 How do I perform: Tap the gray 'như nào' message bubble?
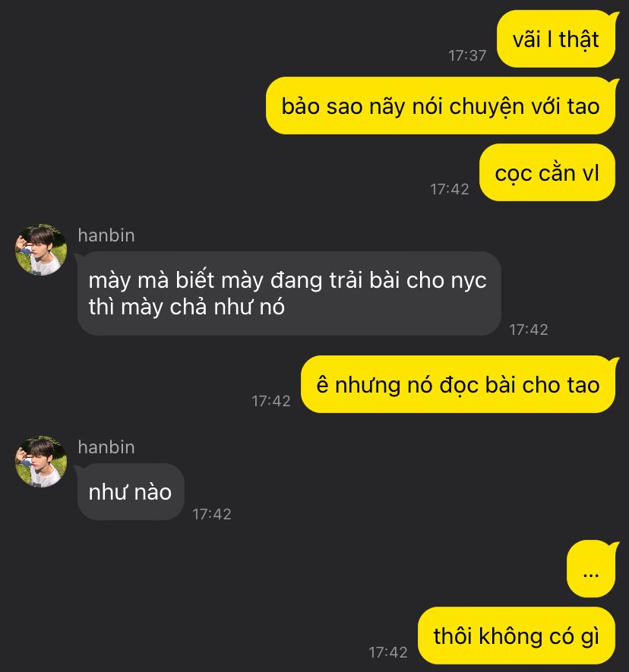click(131, 492)
